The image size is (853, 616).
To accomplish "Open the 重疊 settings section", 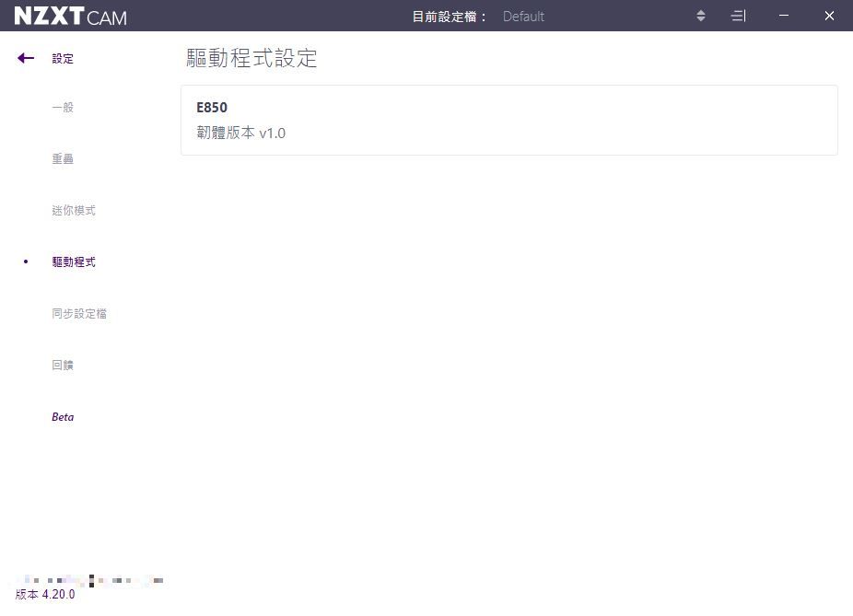I will (x=63, y=158).
